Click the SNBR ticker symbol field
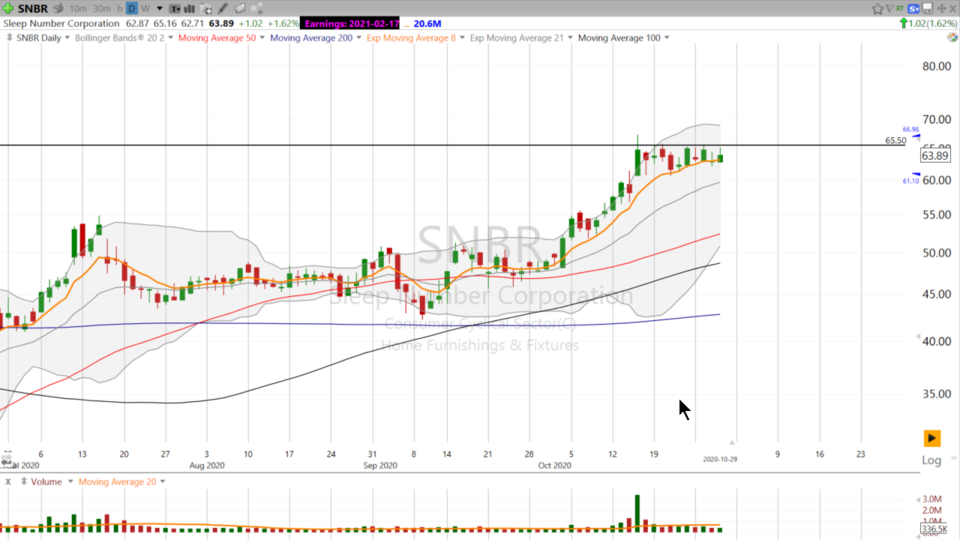The height and width of the screenshot is (540, 960). coord(33,9)
